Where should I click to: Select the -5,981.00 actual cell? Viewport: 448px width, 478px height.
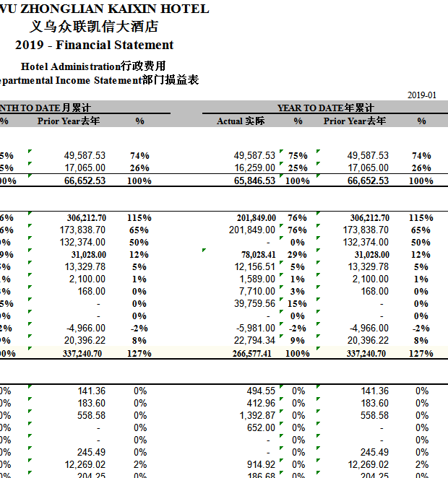coord(256,328)
